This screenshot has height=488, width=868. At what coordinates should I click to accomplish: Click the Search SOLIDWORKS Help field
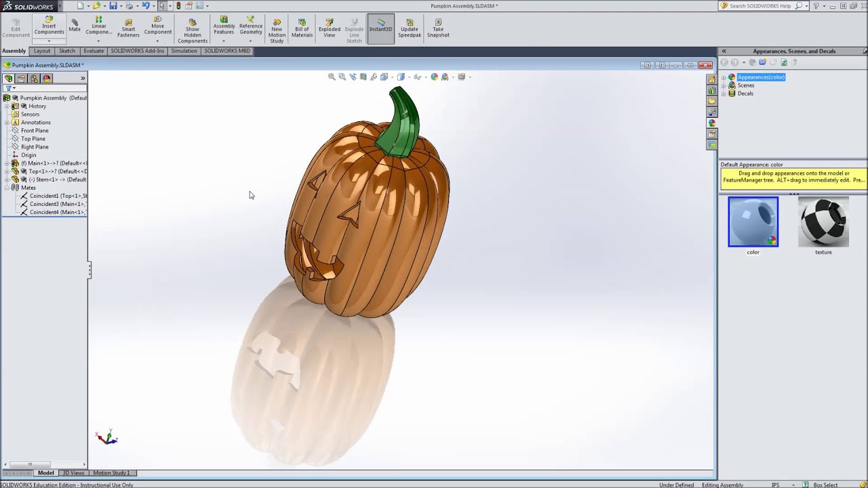762,5
